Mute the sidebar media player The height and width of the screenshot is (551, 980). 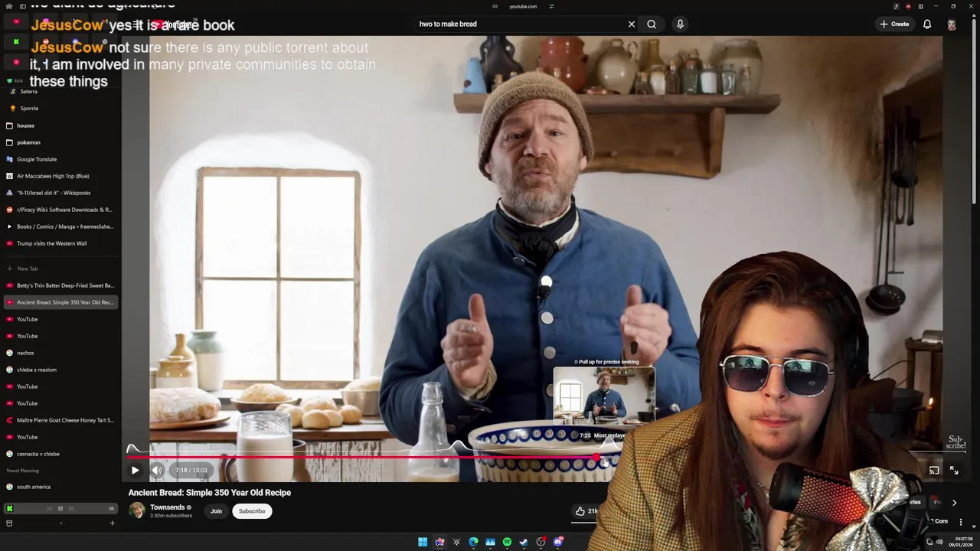pos(111,508)
